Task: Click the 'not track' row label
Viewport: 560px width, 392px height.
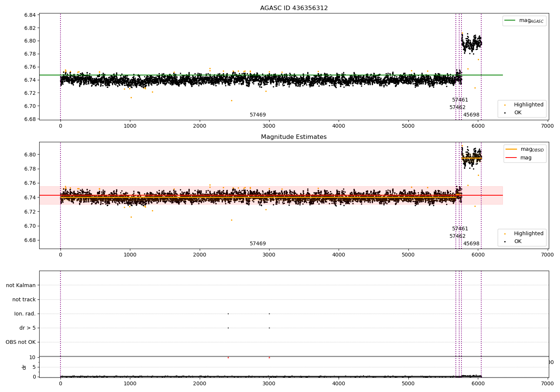Action: 24,299
